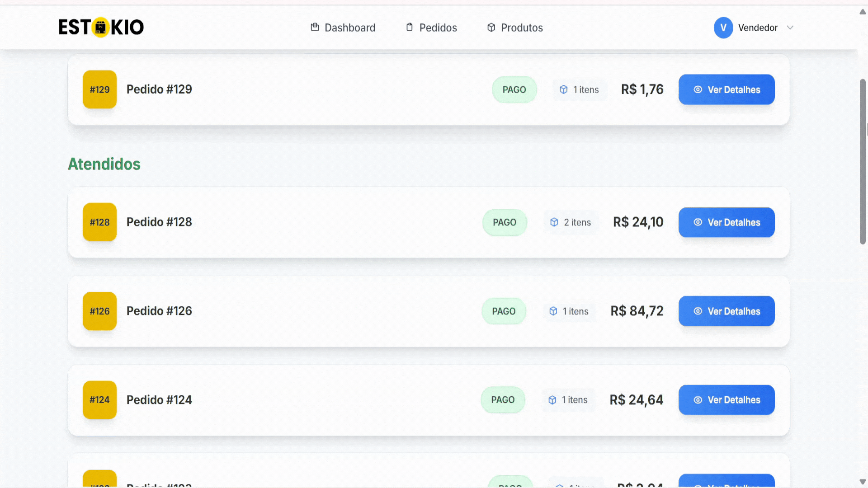This screenshot has width=868, height=488.
Task: Click box icon in '2 itens' chip
Action: (554, 222)
